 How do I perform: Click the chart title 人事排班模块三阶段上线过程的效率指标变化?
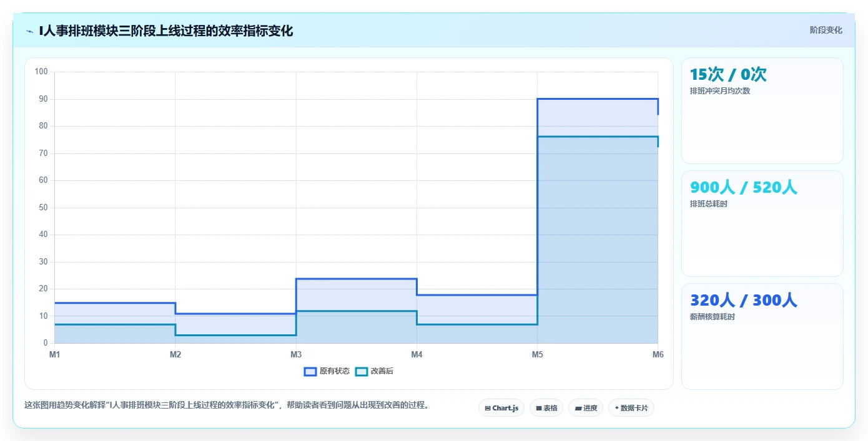[x=165, y=31]
